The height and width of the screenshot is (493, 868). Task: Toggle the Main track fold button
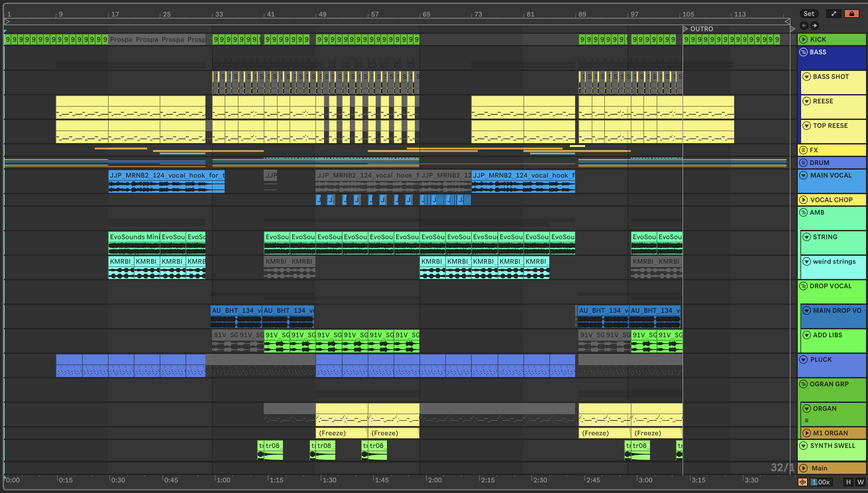pos(803,468)
